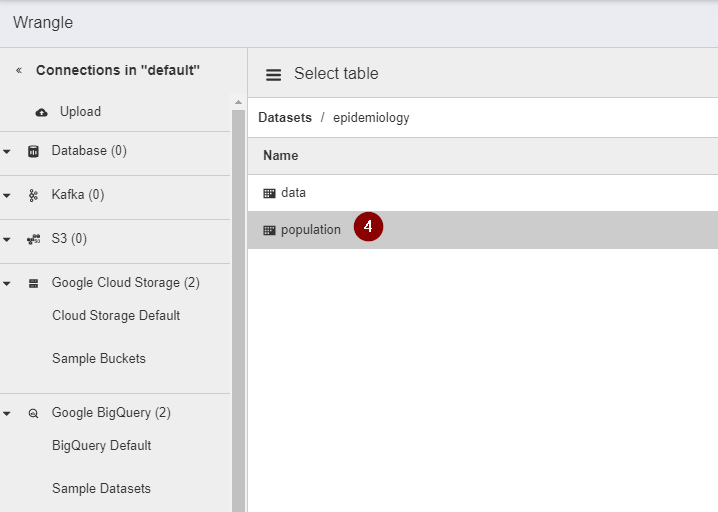This screenshot has width=718, height=512.
Task: Go to Datasets in the breadcrumb
Action: click(285, 118)
